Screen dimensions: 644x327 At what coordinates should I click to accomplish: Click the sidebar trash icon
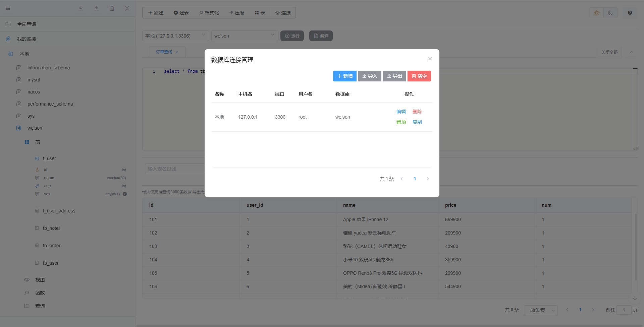(x=112, y=8)
